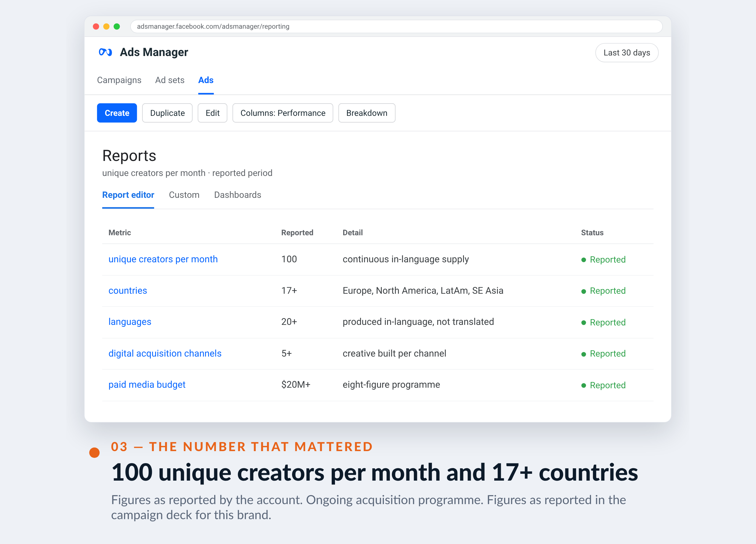756x544 pixels.
Task: Sort by the Reported column header
Action: (297, 233)
